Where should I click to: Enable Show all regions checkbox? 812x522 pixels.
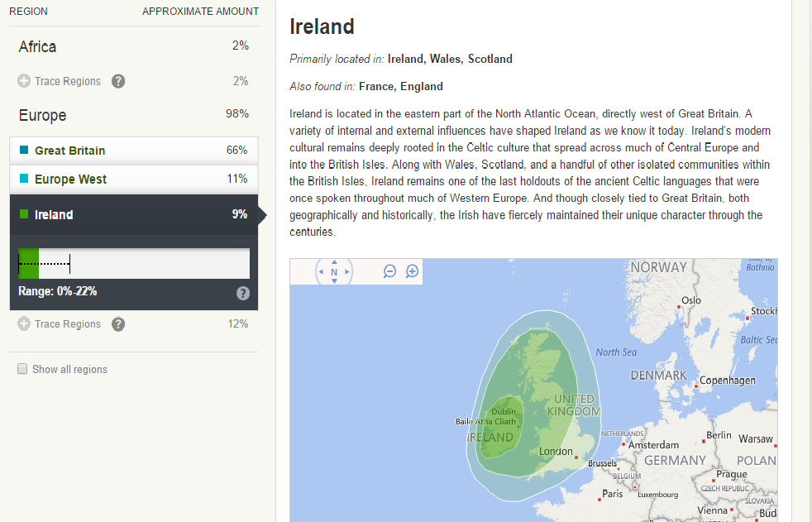[23, 369]
